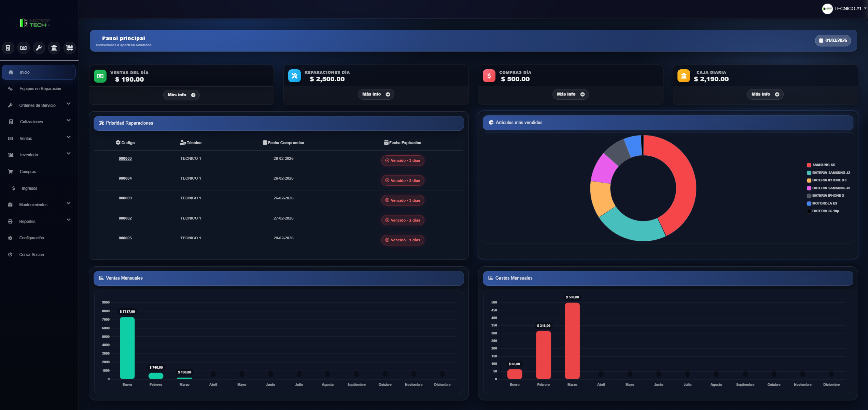
Task: Click the wrench repairs icon in the sidebar
Action: [x=39, y=48]
